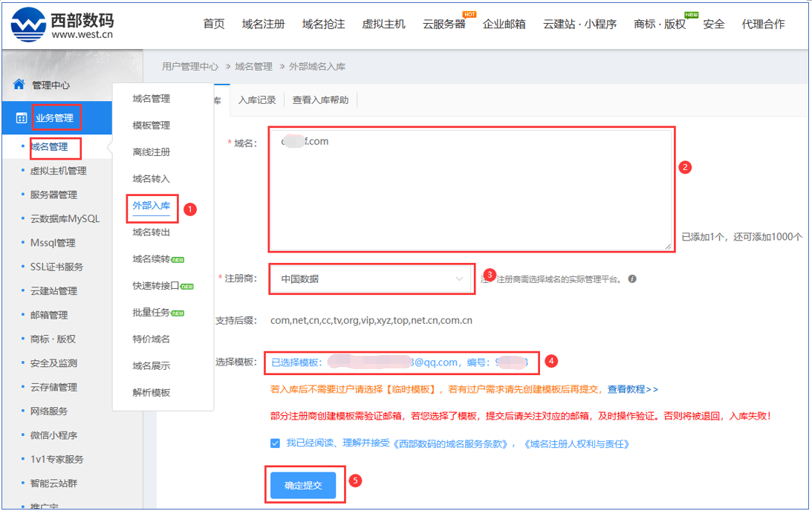Open the 查看入库帮助 tab
The image size is (812, 511).
click(x=320, y=100)
